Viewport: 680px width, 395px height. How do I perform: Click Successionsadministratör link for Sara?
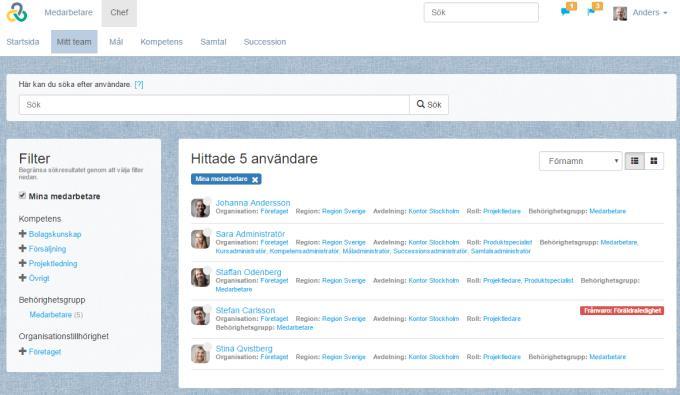click(x=430, y=251)
